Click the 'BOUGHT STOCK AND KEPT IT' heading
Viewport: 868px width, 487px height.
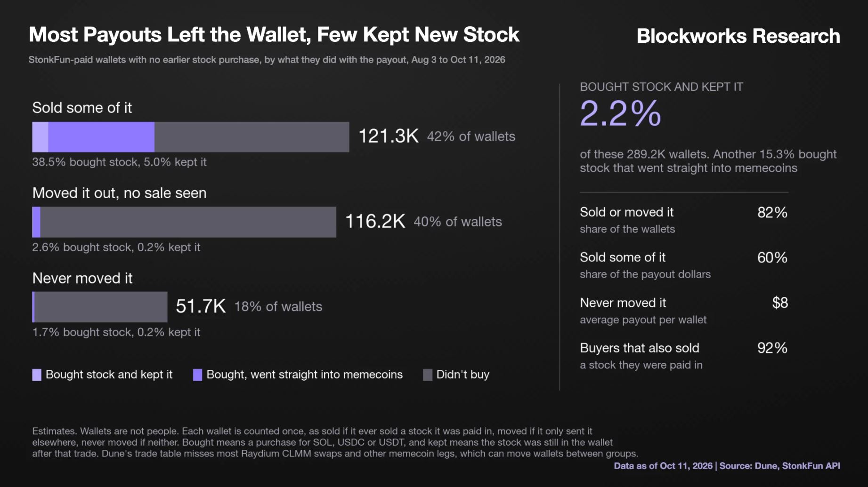point(661,87)
